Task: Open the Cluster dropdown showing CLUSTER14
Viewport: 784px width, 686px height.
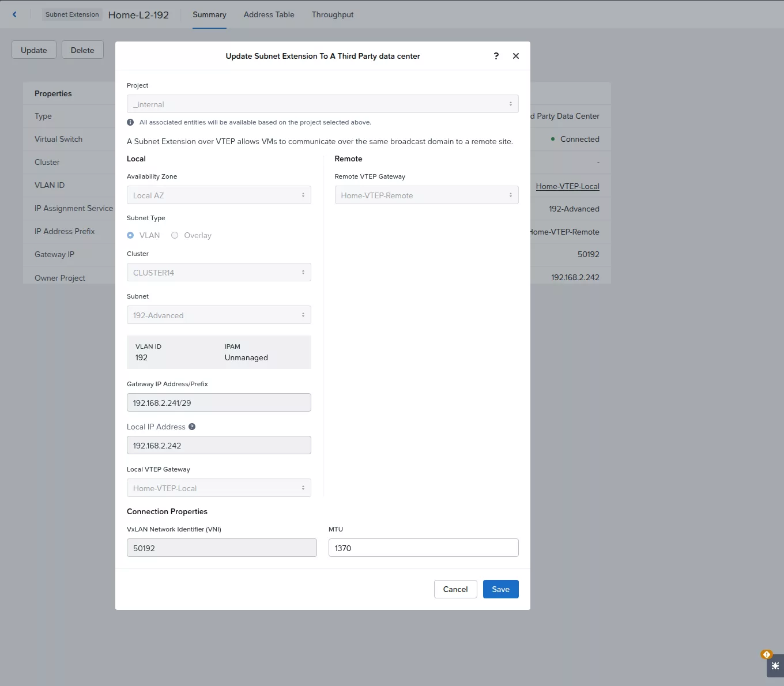Action: pos(219,272)
